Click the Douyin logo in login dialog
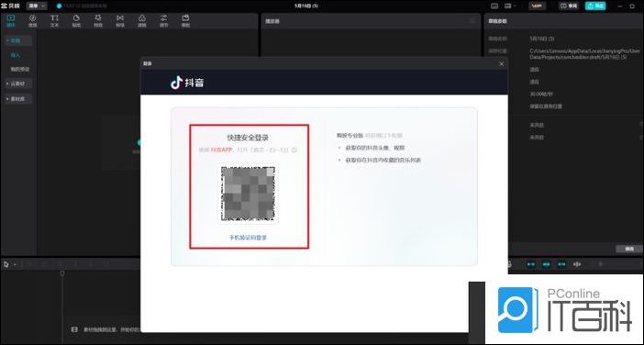644x345 pixels. (187, 83)
